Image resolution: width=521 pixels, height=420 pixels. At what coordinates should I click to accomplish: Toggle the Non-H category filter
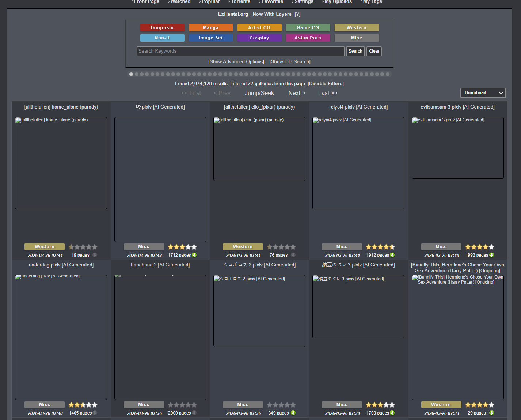point(162,38)
